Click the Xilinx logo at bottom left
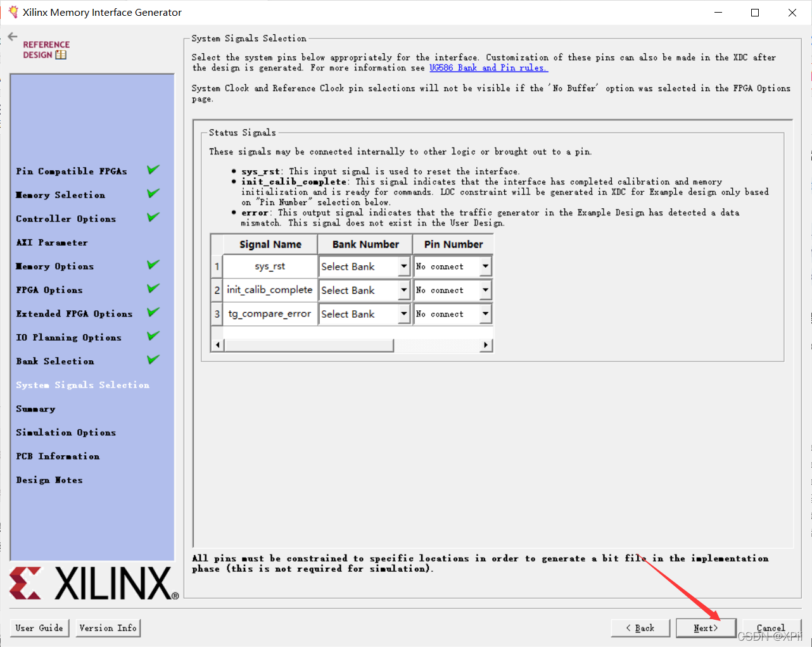Viewport: 812px width, 647px height. click(x=94, y=583)
